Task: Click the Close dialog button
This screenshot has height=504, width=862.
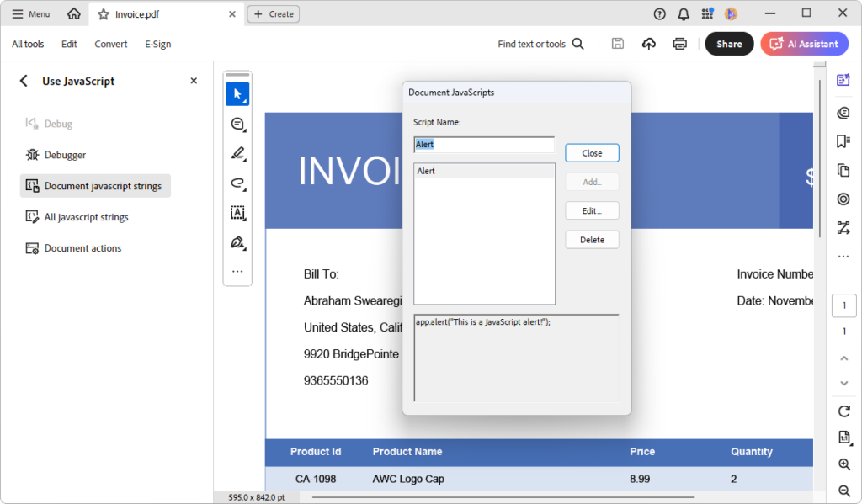Action: coord(592,153)
